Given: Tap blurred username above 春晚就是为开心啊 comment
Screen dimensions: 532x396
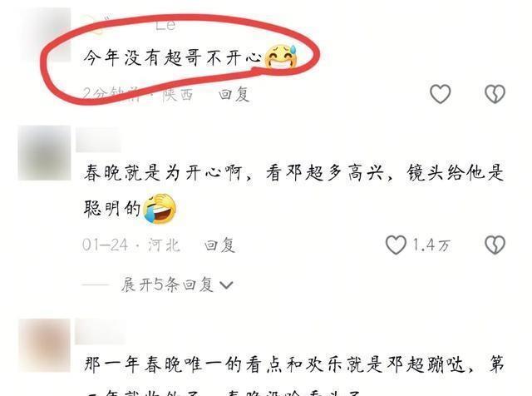Looking at the screenshot, I should [x=98, y=140].
